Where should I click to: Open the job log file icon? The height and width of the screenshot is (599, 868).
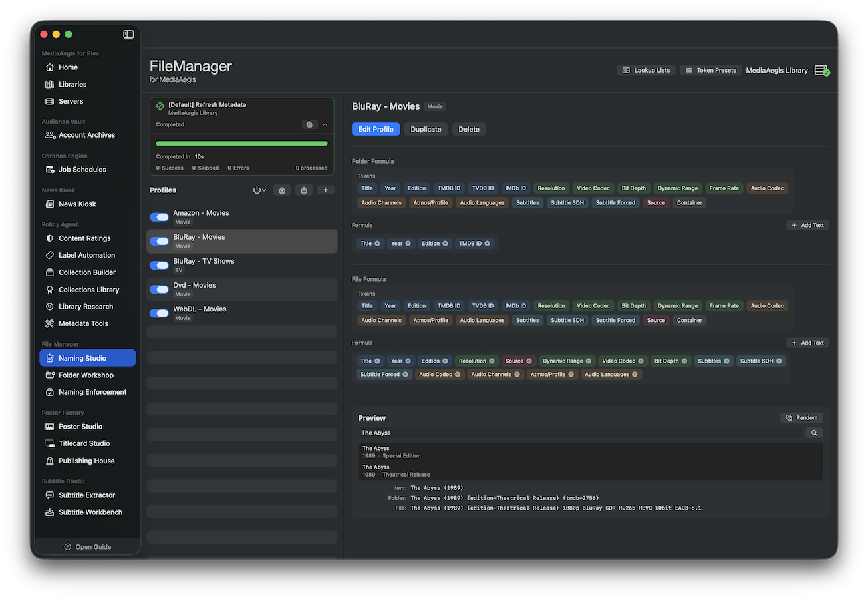coord(309,124)
